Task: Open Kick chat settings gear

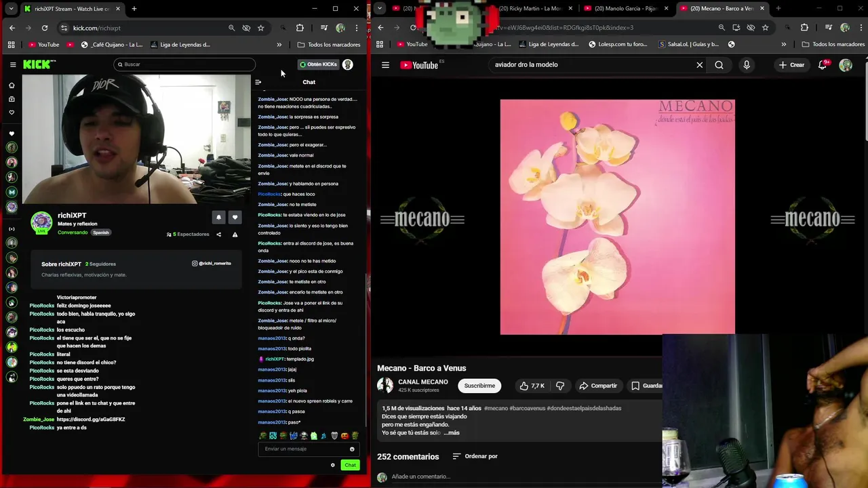Action: point(333,465)
